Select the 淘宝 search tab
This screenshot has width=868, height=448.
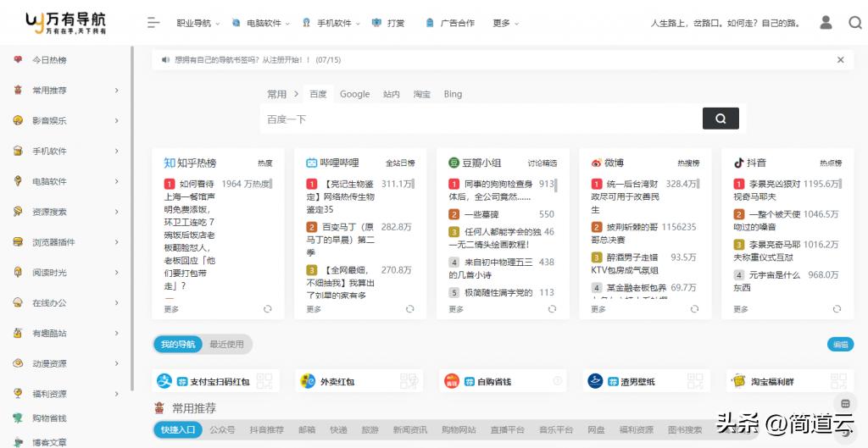tap(422, 94)
